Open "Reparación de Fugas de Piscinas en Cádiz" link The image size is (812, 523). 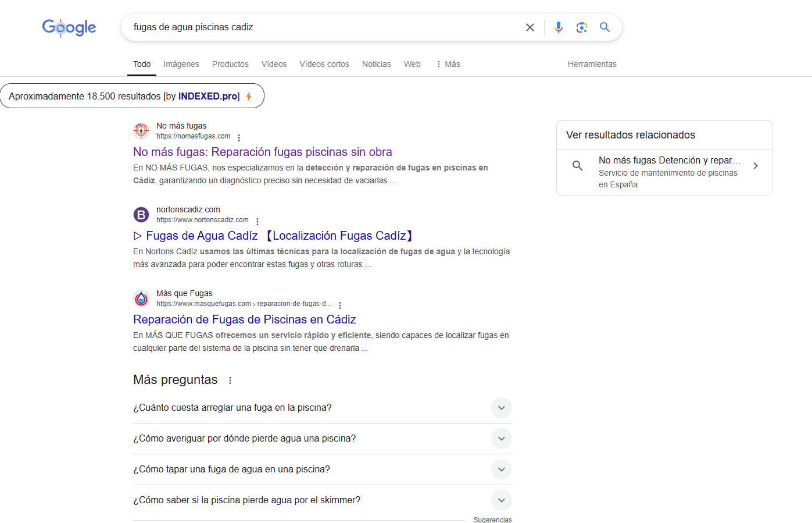tap(244, 319)
